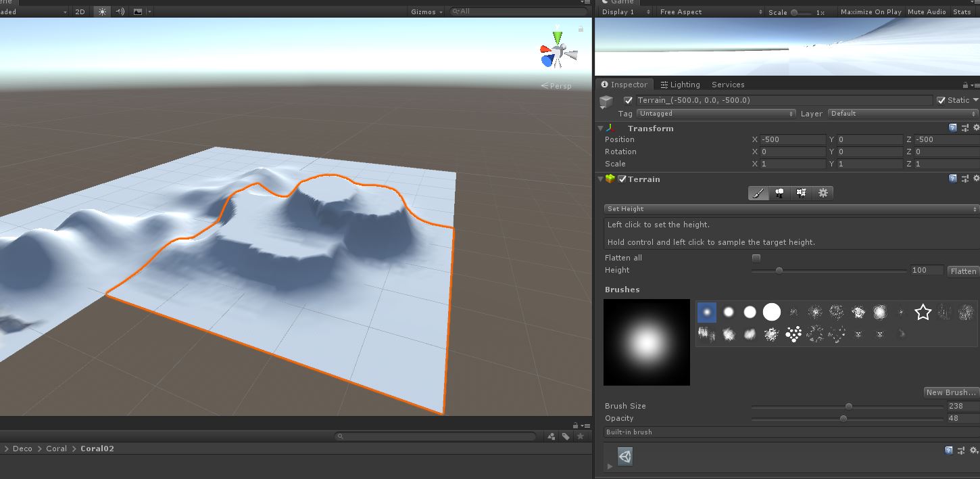The image size is (980, 479).
Task: Open the Gizmos dropdown
Action: [x=426, y=12]
